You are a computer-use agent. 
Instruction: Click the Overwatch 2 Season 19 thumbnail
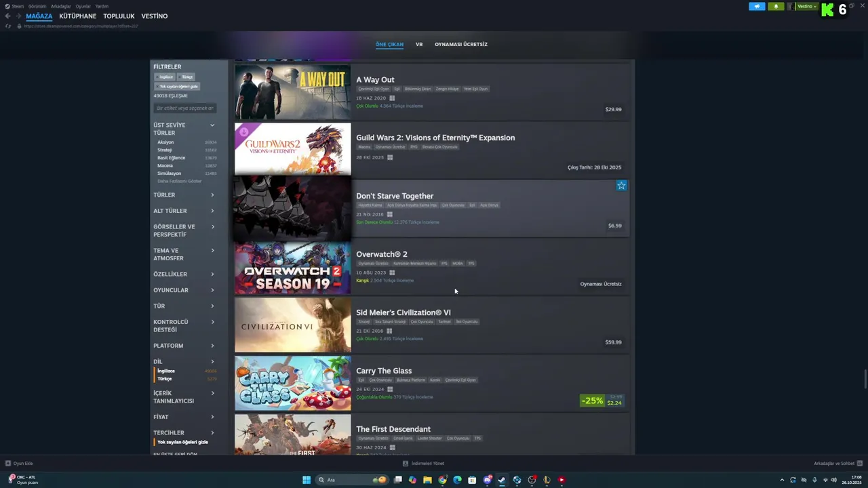click(x=293, y=267)
